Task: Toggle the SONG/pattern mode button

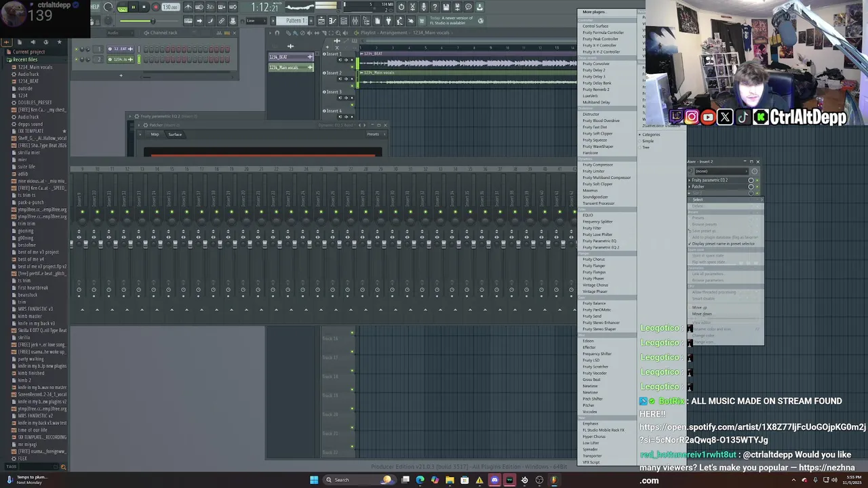Action: [122, 7]
